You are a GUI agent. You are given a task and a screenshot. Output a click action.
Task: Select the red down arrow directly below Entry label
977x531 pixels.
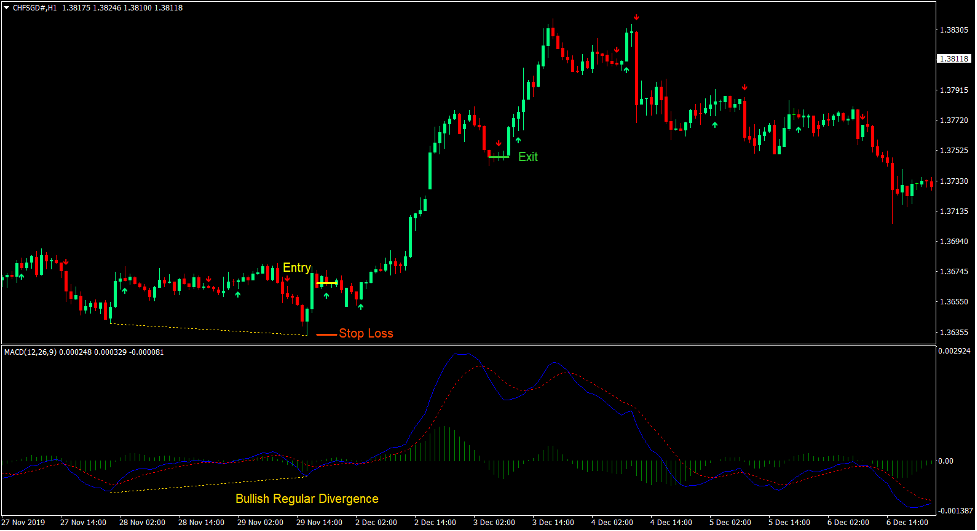click(x=286, y=279)
